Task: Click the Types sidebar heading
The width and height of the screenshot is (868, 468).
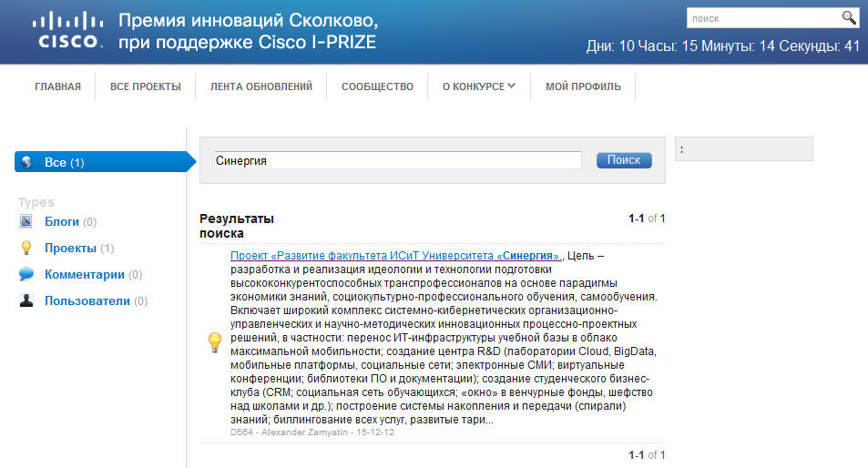Action: click(x=36, y=202)
